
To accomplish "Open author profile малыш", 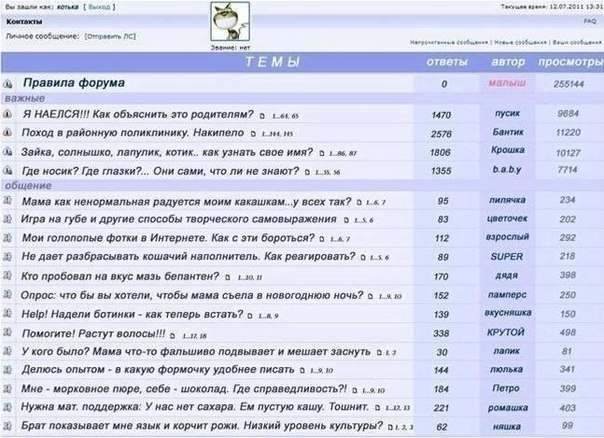I will pyautogui.click(x=508, y=84).
